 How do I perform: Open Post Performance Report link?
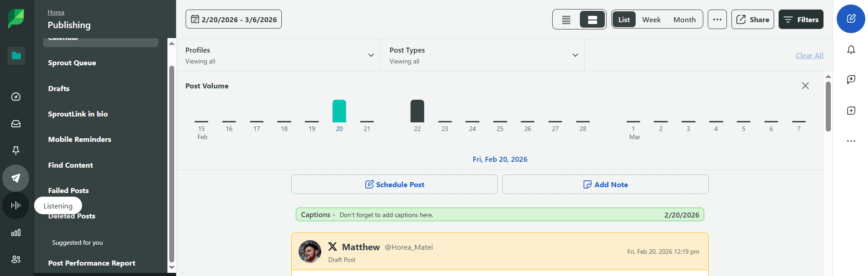pyautogui.click(x=92, y=263)
